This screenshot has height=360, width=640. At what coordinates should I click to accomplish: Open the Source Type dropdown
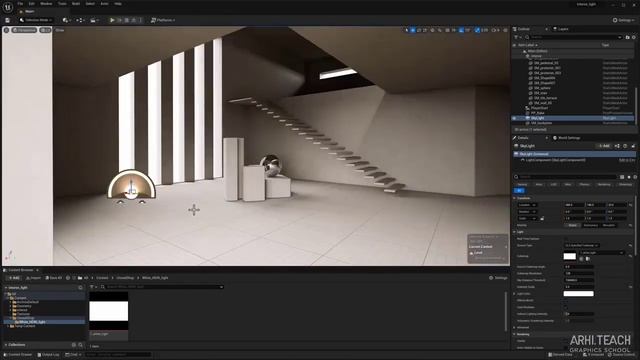(582, 246)
